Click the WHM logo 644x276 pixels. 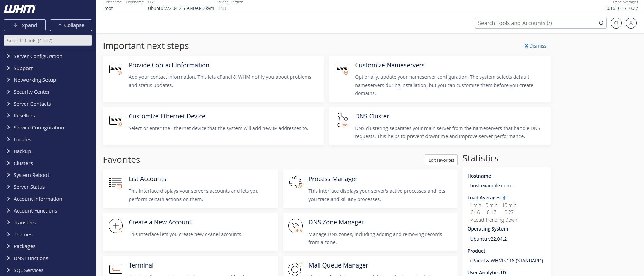pos(20,9)
